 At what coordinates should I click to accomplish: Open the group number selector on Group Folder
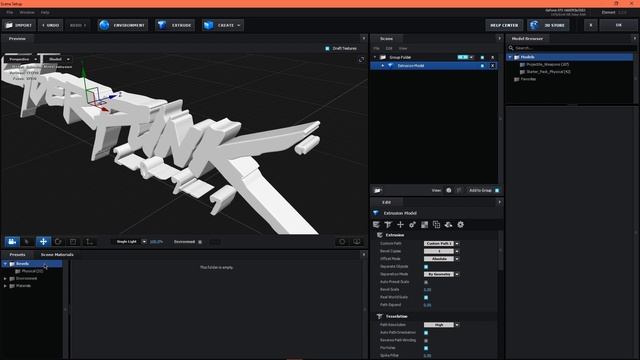(465, 58)
